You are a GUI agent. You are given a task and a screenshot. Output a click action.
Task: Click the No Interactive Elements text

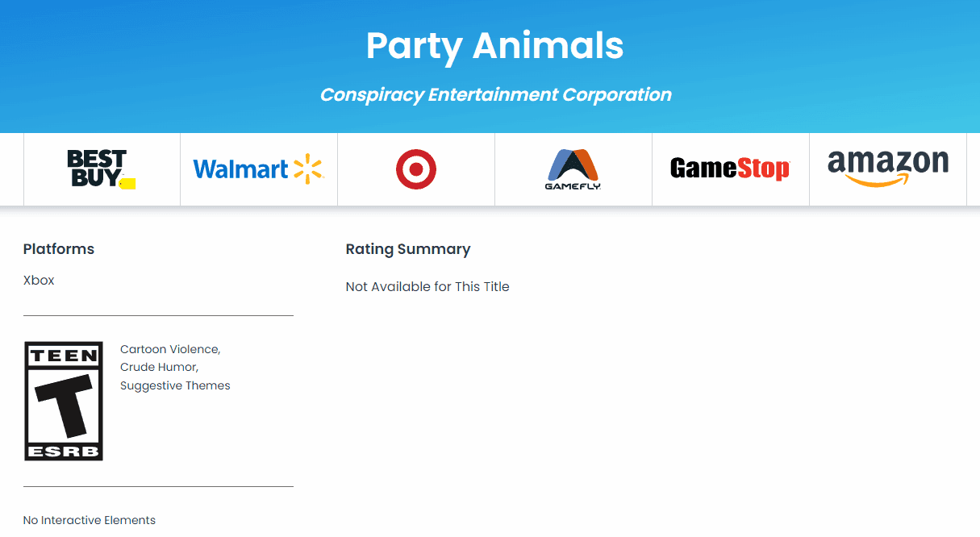click(90, 520)
